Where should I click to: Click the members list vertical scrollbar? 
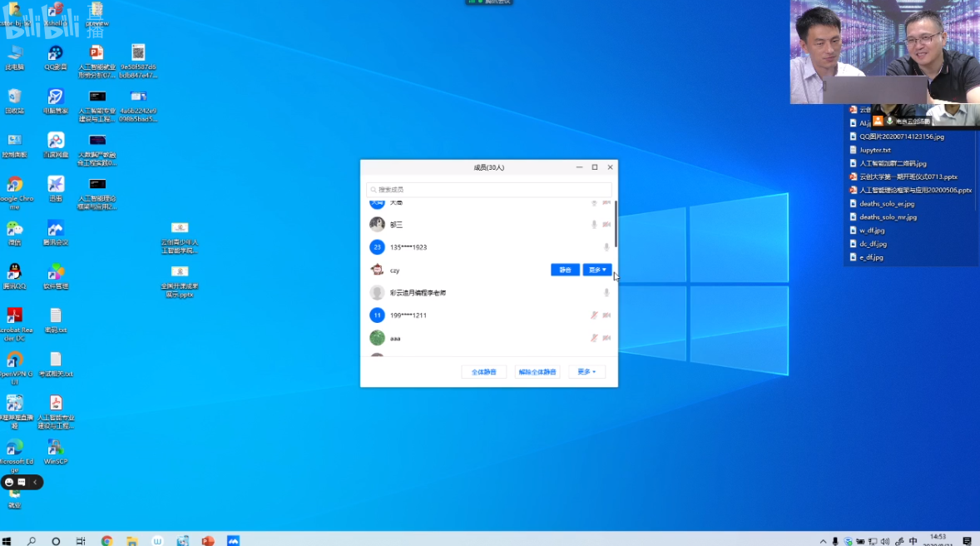coord(616,223)
